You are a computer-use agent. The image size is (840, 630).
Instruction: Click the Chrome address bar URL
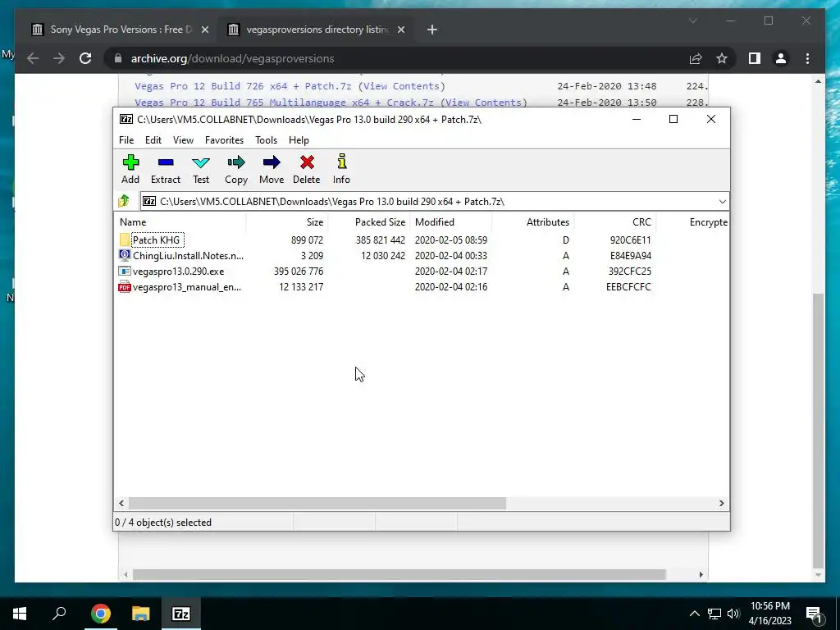pyautogui.click(x=232, y=58)
